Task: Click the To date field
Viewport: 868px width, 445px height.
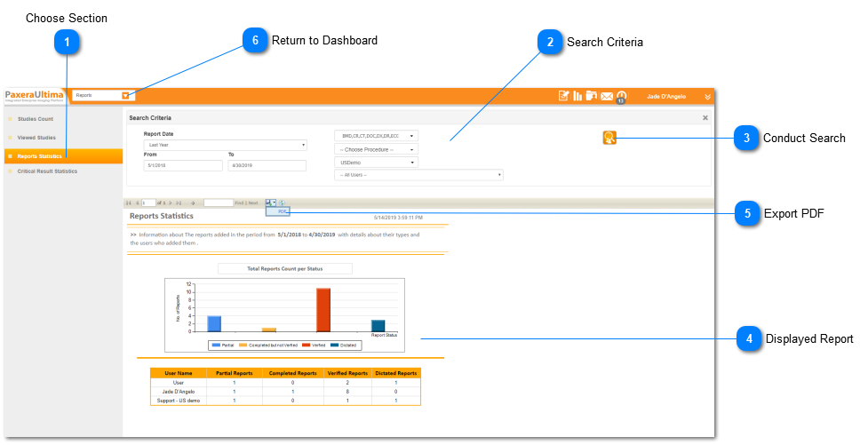Action: pyautogui.click(x=267, y=165)
